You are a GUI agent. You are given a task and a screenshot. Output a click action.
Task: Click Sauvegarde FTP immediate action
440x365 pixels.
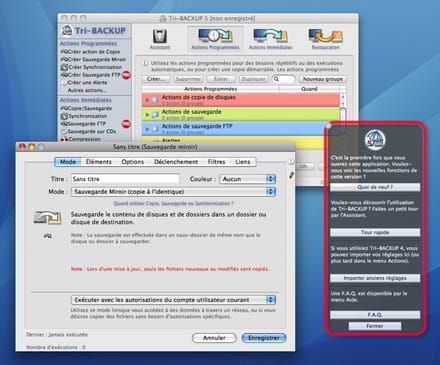83,124
